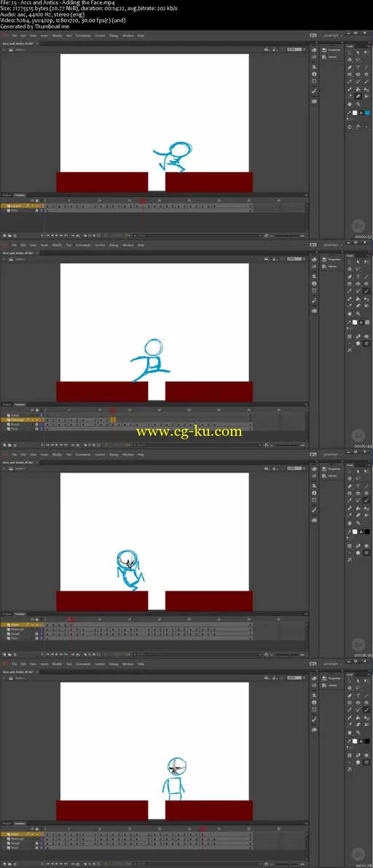The width and height of the screenshot is (373, 868).
Task: Select the Zoom tool in the 00:05:44 frame
Action: (358, 313)
